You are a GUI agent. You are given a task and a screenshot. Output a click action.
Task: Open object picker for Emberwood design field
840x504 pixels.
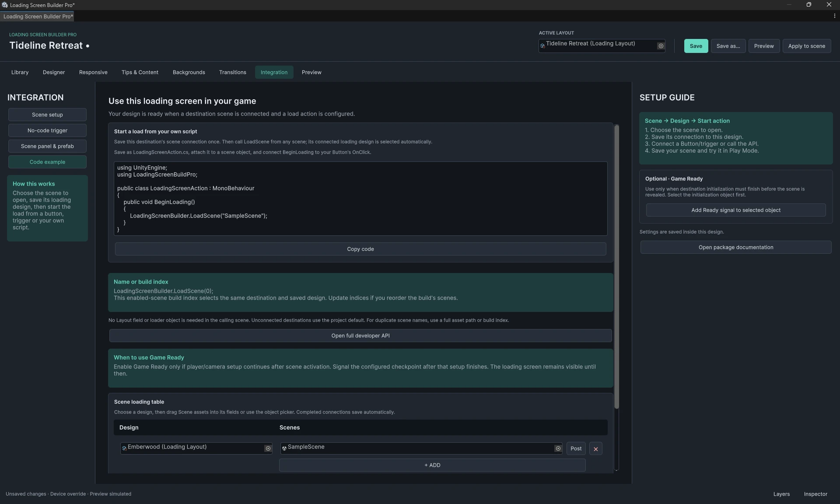coord(268,448)
